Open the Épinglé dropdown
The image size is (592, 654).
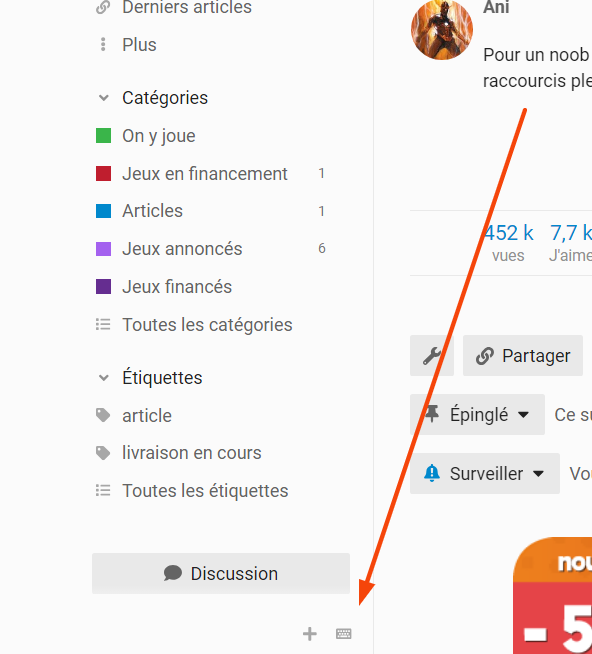coord(477,415)
